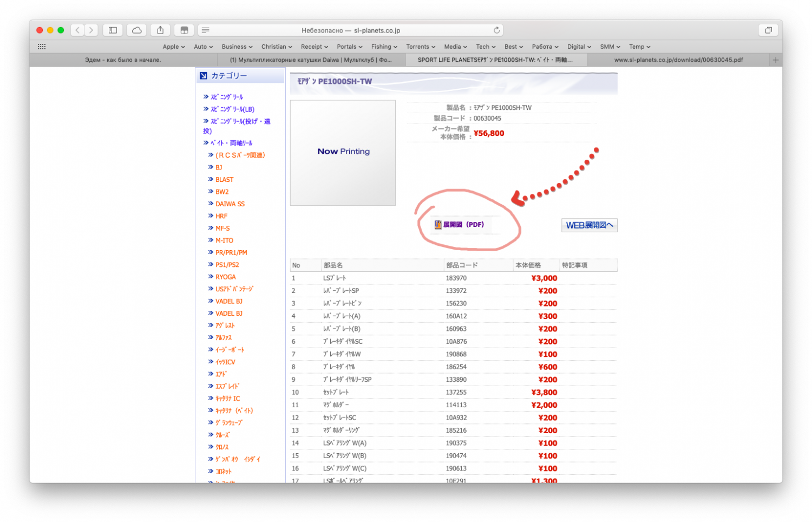Click the WEB展開図へ button
The height and width of the screenshot is (522, 812).
click(590, 225)
